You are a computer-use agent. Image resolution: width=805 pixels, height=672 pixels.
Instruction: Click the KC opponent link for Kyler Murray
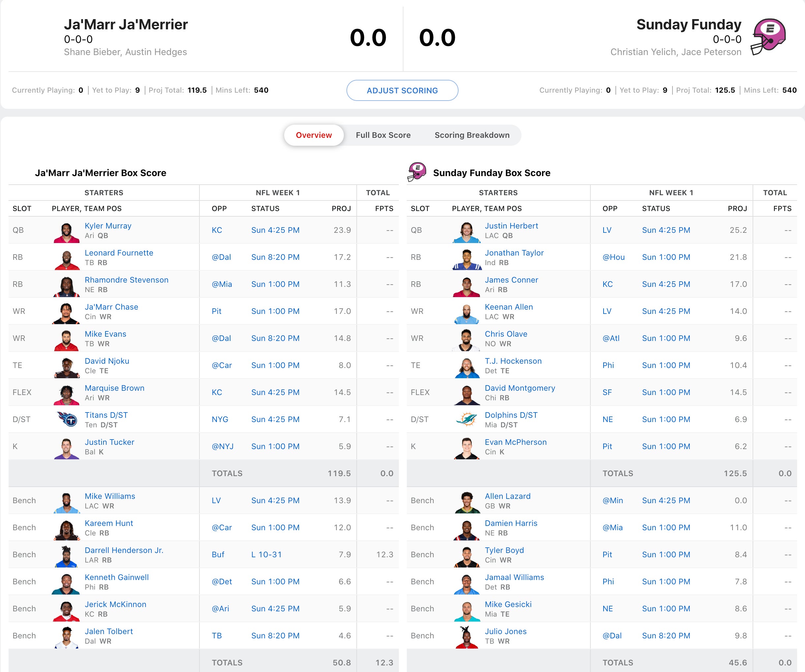click(217, 230)
